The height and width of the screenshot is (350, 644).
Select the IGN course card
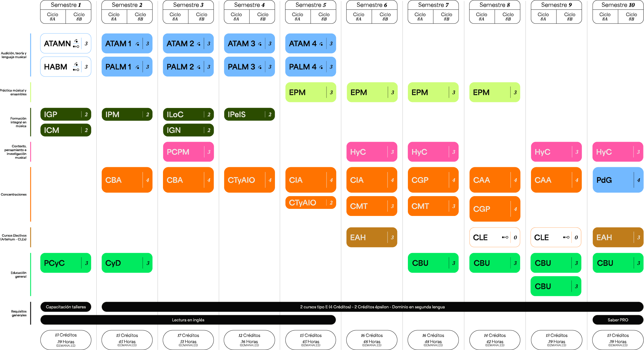188,130
